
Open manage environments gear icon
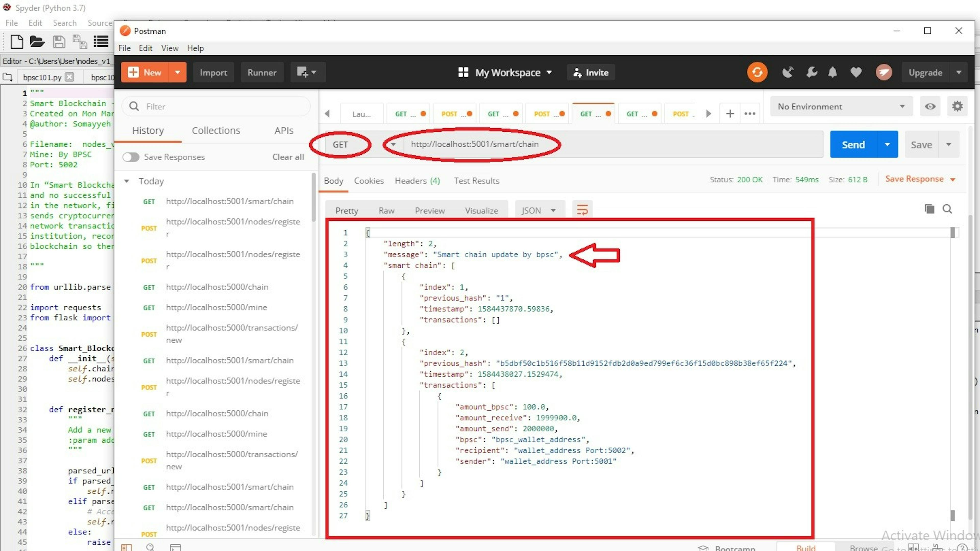957,106
